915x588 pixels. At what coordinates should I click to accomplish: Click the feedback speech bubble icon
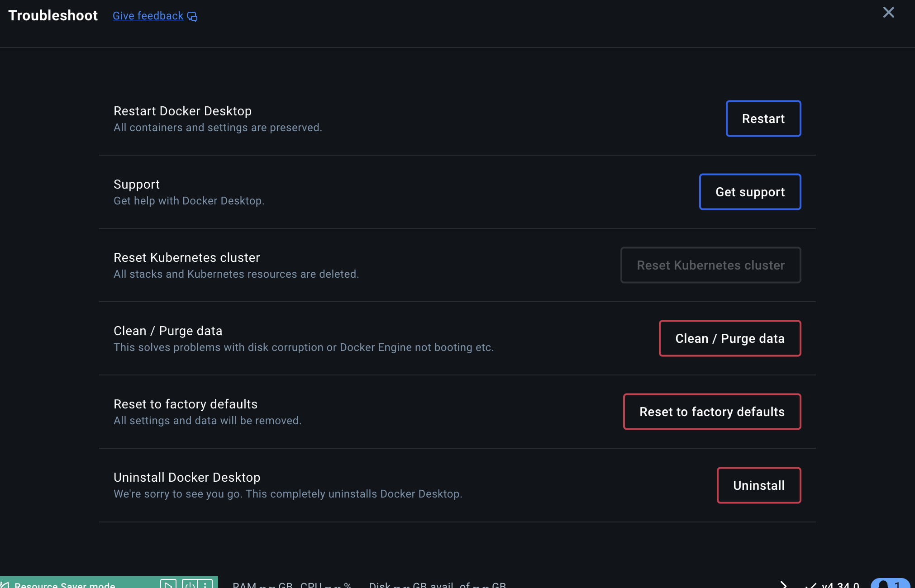coord(192,17)
